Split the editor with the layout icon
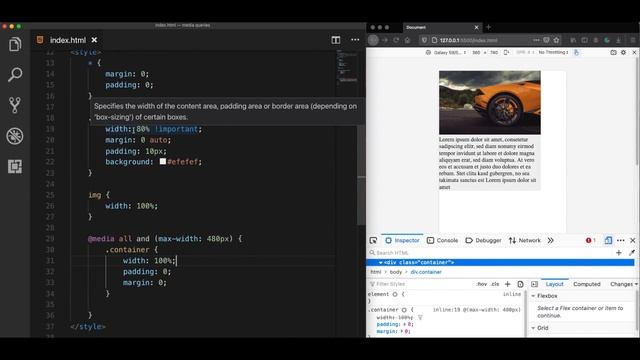640x360 pixels. [336, 40]
